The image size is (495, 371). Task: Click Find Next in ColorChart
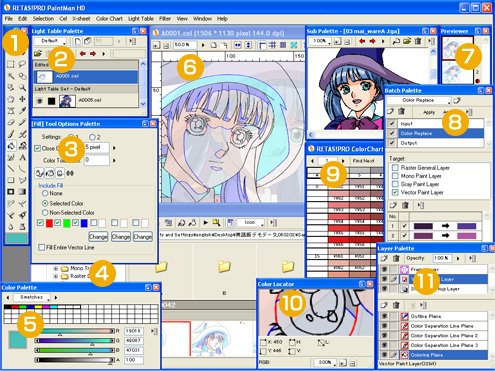click(x=363, y=161)
